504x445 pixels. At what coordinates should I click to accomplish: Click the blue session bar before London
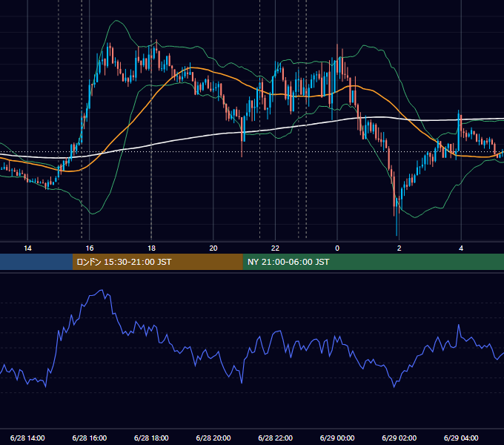36,262
